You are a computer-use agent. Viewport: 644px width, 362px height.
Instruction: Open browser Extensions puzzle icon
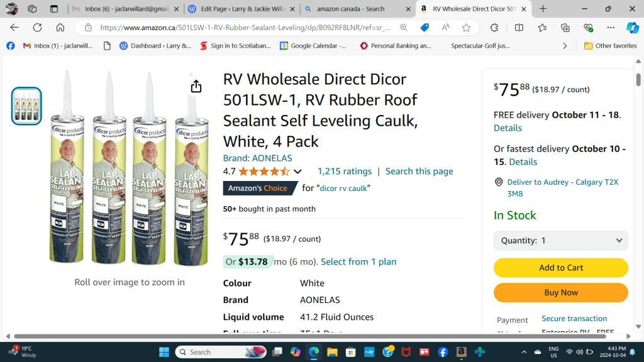(x=494, y=28)
